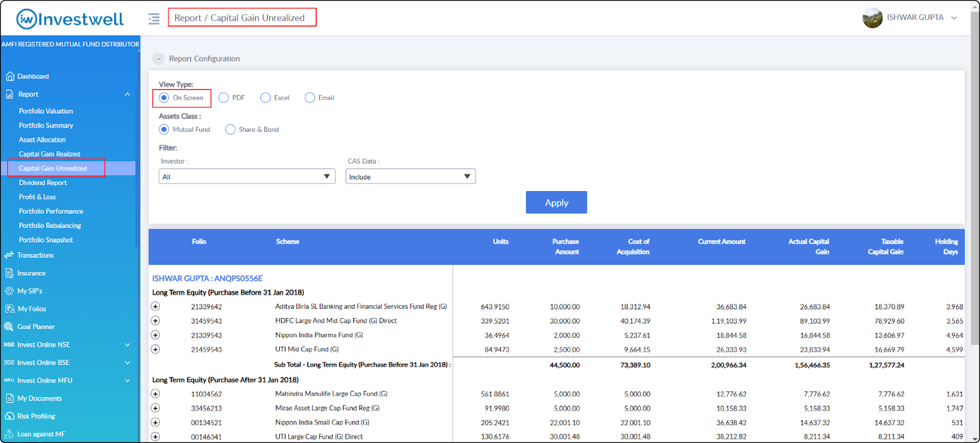The image size is (980, 443).
Task: Select the Excel view type
Action: point(265,97)
